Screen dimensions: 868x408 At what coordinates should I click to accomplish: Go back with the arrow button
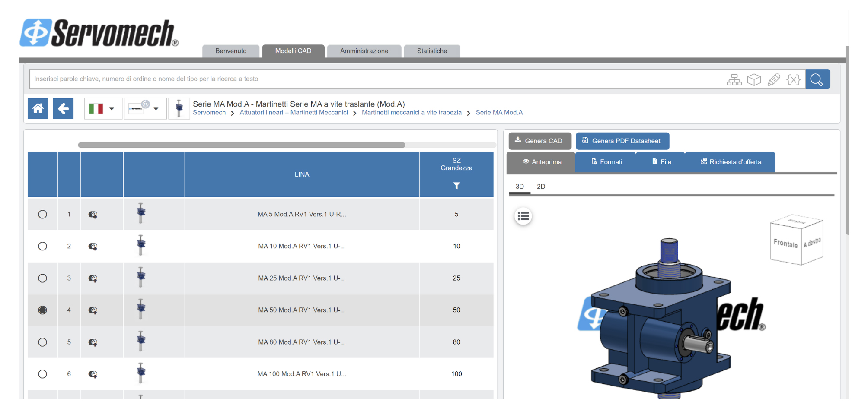(63, 108)
